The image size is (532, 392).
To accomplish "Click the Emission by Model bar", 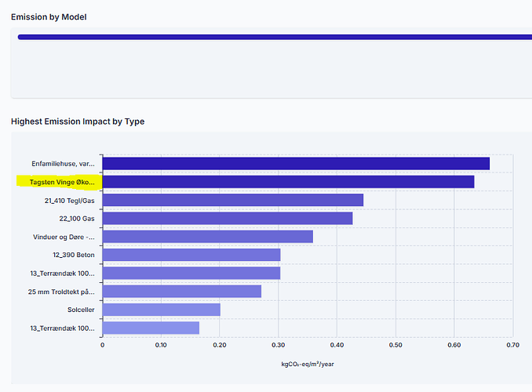I will [275, 36].
